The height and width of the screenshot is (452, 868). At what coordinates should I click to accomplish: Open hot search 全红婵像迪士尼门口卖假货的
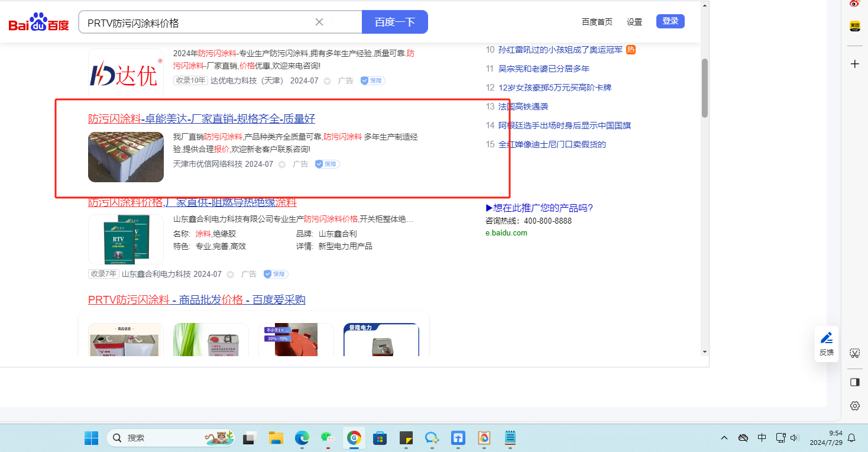[x=552, y=144]
